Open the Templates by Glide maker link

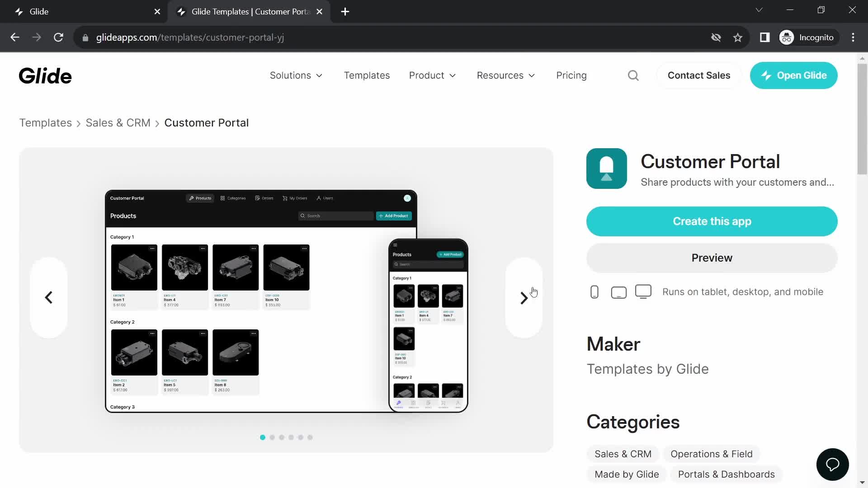tap(647, 369)
